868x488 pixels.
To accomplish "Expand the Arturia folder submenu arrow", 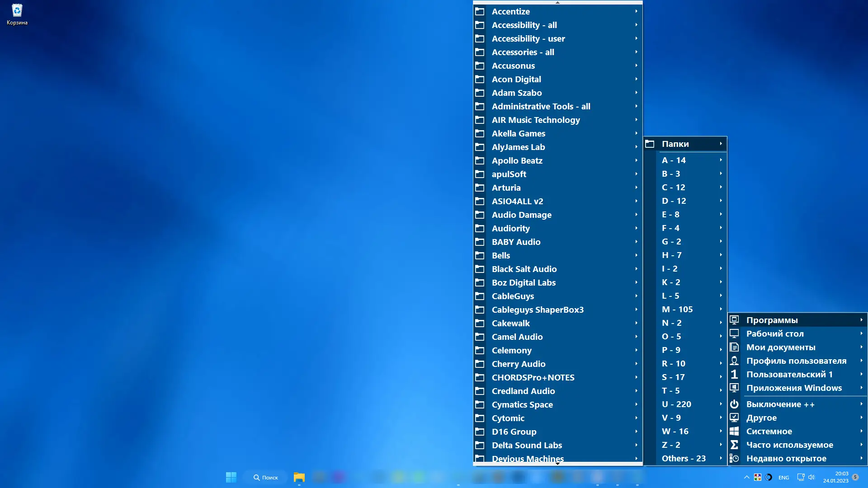I will (x=636, y=188).
